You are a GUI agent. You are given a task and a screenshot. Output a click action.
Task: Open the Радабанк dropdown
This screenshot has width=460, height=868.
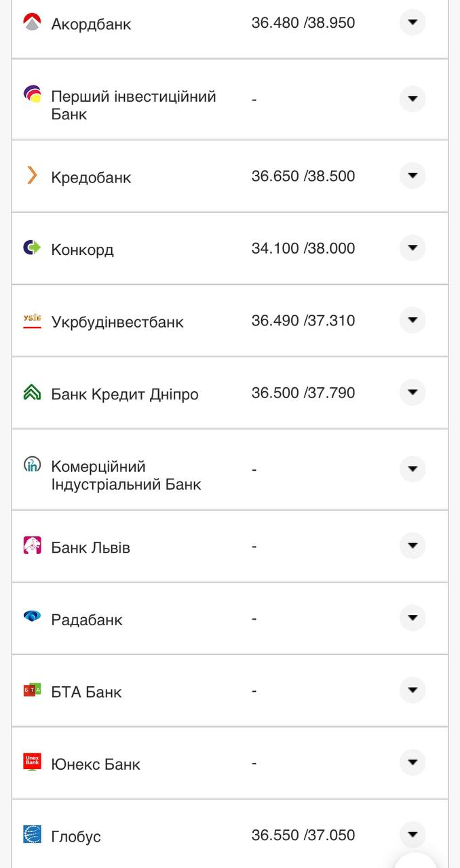412,618
